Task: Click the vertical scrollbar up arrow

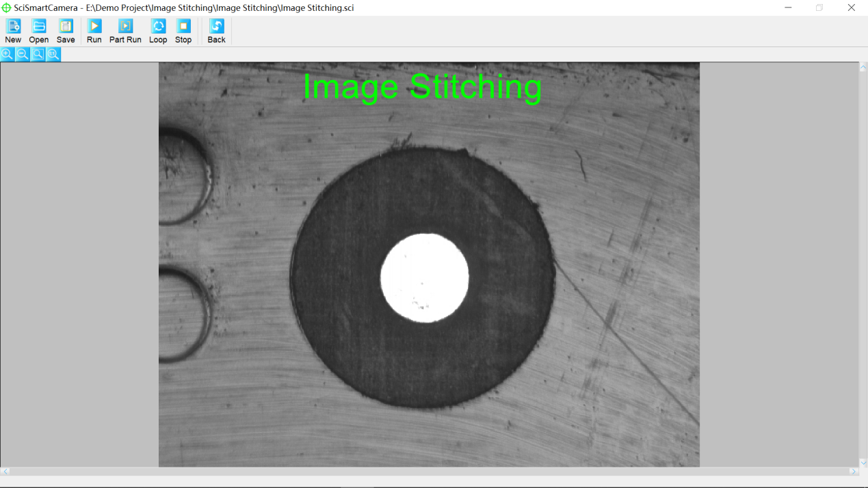Action: coord(863,68)
